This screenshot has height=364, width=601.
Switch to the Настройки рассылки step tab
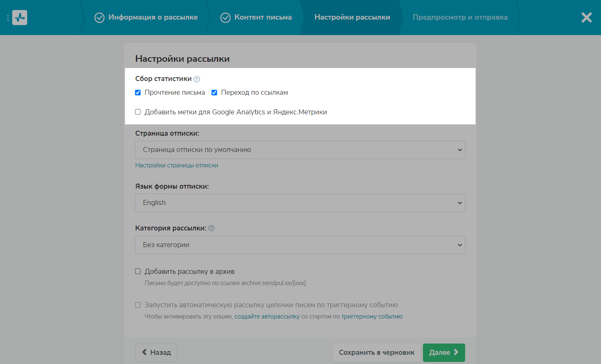[352, 18]
